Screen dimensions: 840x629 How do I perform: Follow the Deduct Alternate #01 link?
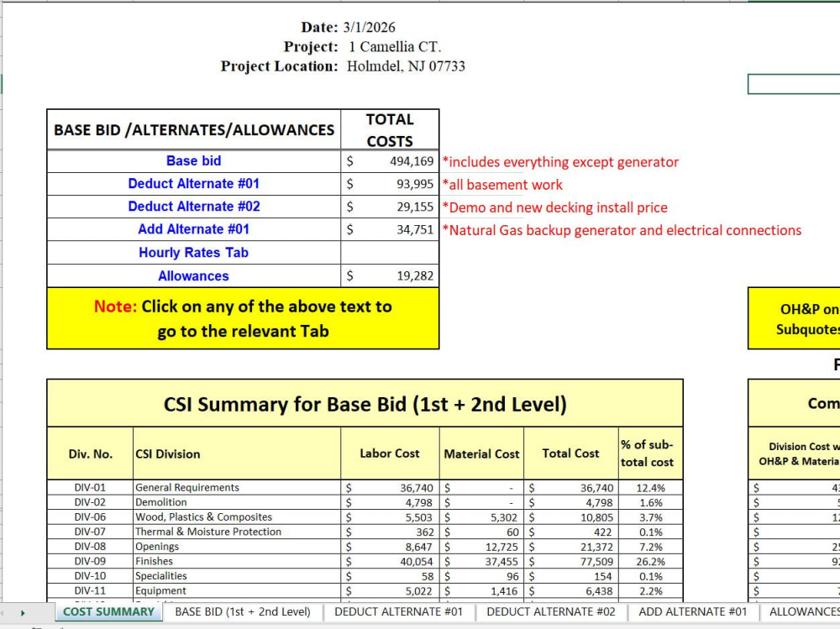pyautogui.click(x=193, y=184)
